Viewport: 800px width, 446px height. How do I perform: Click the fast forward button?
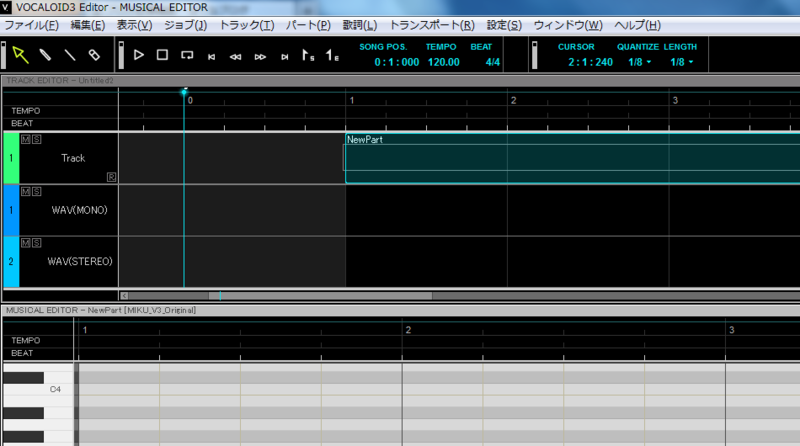pos(260,57)
